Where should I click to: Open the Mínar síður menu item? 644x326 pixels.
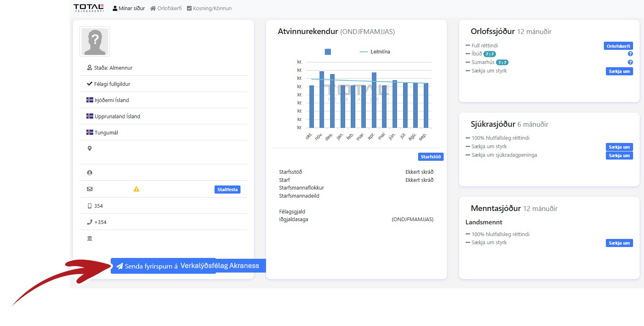(x=129, y=8)
